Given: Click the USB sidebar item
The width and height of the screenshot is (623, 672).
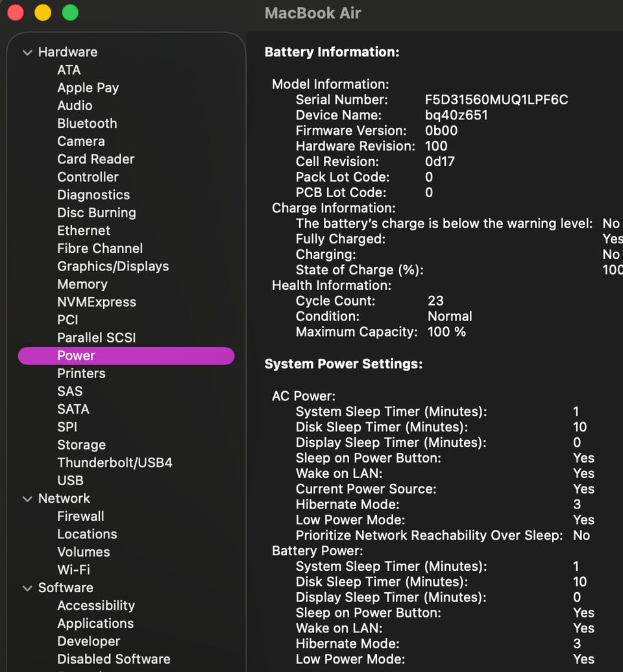Looking at the screenshot, I should click(x=70, y=481).
